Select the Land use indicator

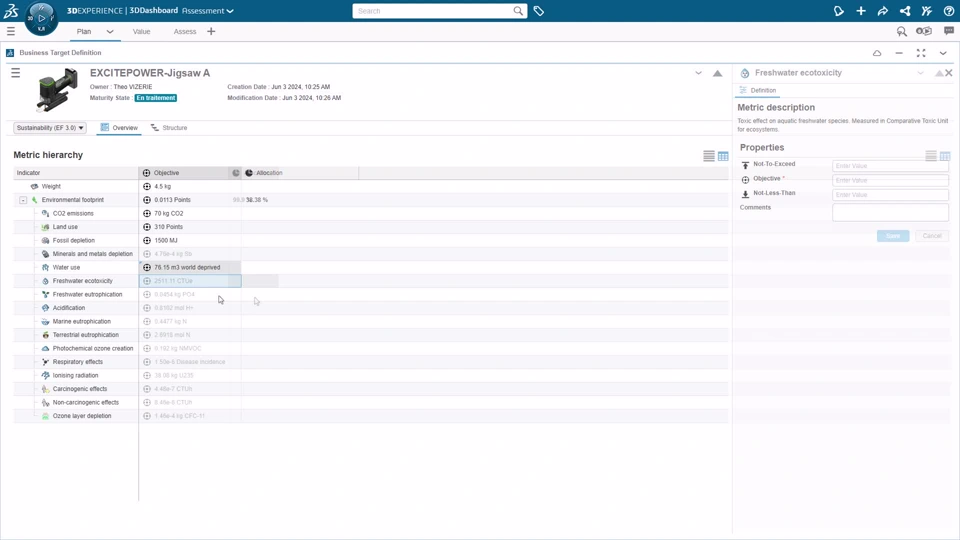click(x=65, y=227)
